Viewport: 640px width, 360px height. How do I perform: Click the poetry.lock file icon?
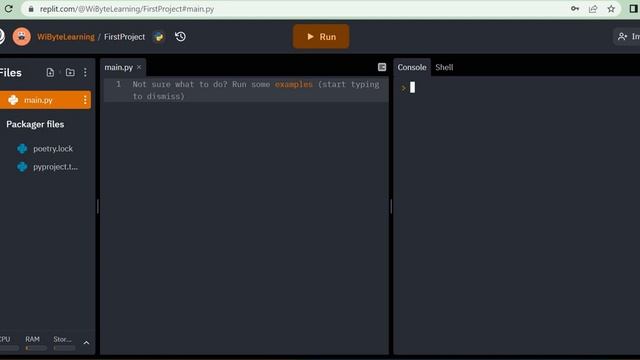pyautogui.click(x=22, y=149)
